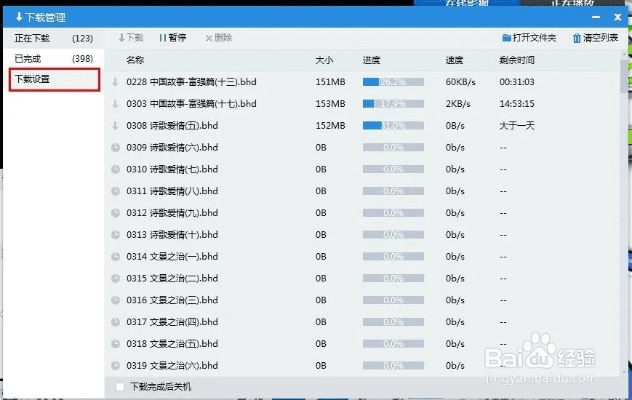Viewport: 632px width, 400px height.
Task: Select file 0313 诗歌爱情(十).bhd
Action: (172, 234)
